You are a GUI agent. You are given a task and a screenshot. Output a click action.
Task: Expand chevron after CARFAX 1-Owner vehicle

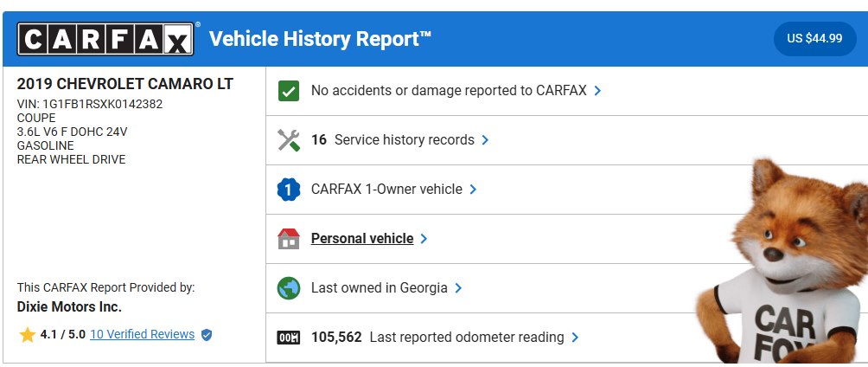473,190
